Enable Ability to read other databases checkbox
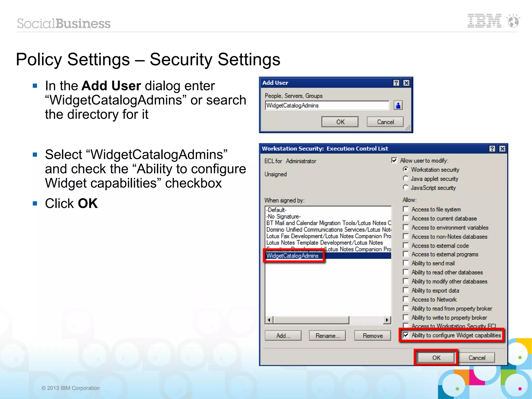This screenshot has height=399, width=532. pyautogui.click(x=406, y=272)
